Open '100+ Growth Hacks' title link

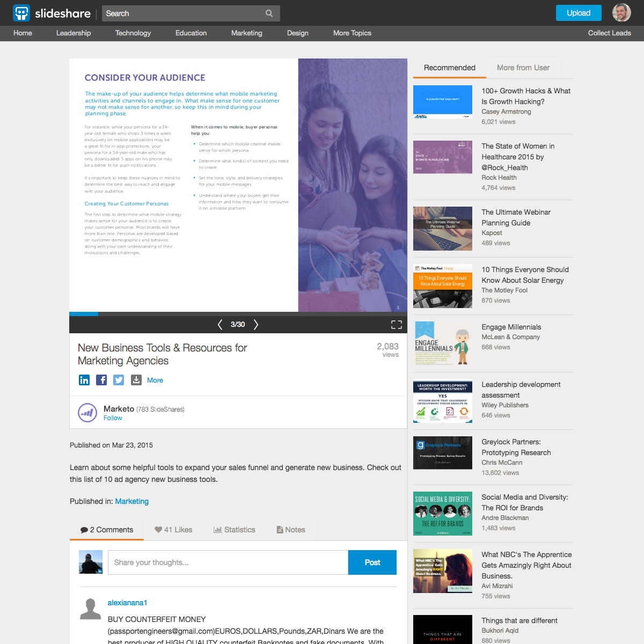click(526, 96)
